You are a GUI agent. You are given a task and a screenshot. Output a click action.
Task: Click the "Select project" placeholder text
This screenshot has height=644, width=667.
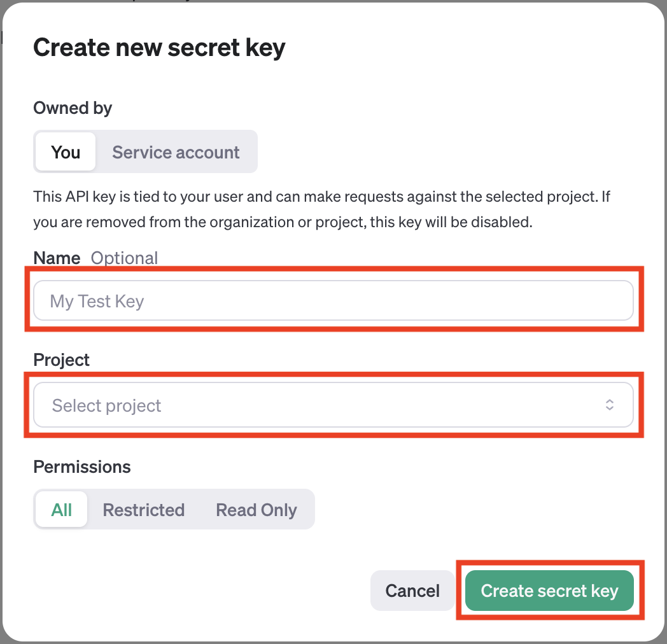tap(106, 405)
